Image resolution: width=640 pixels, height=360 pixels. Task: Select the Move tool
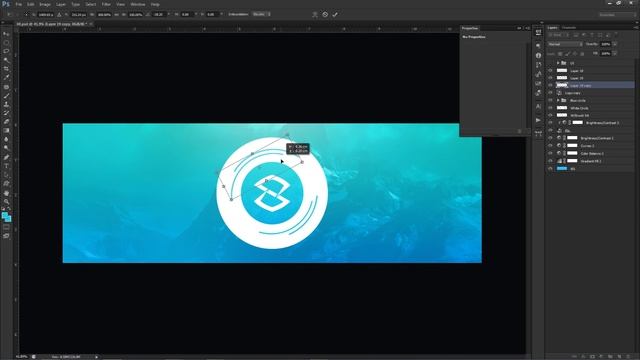point(6,34)
